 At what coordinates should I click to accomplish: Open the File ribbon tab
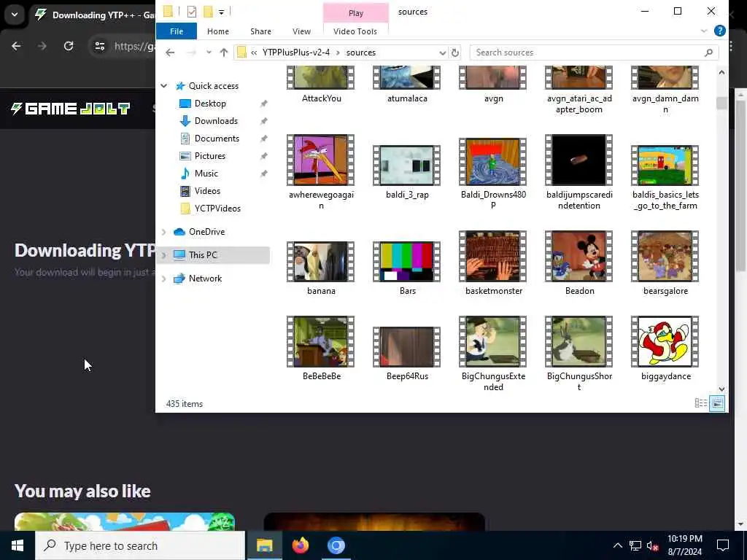(x=177, y=31)
